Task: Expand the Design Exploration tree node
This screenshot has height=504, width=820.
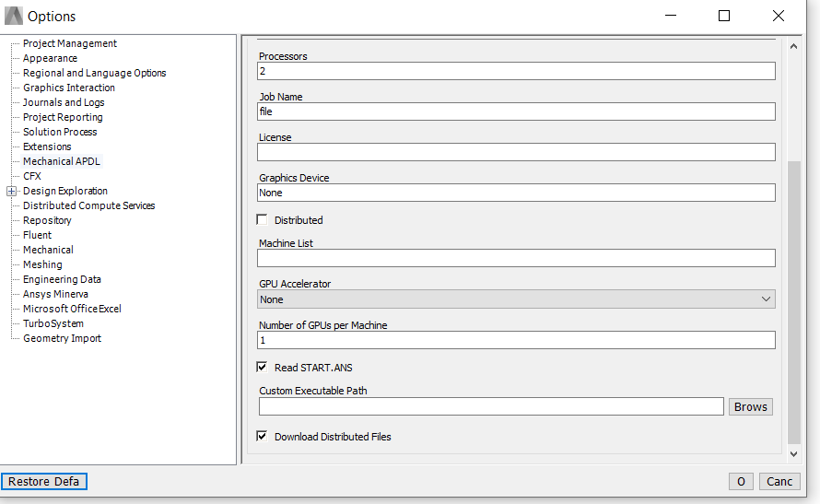Action: (x=11, y=192)
